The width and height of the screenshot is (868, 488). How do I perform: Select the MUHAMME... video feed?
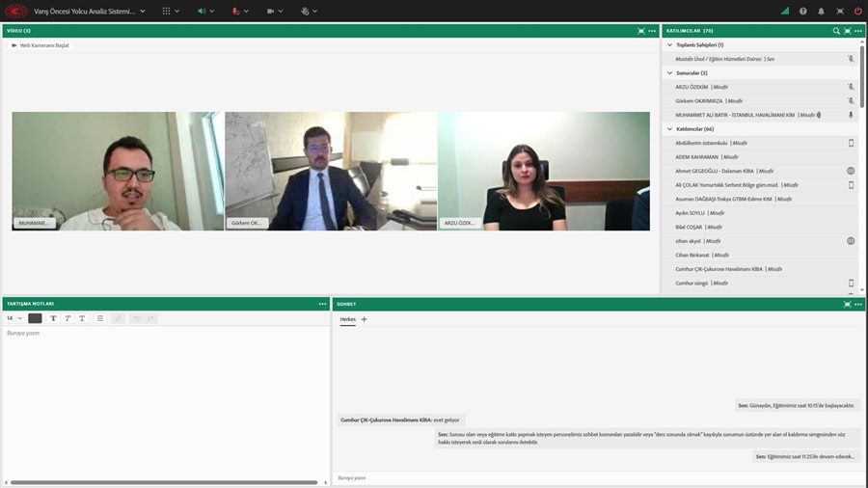coord(118,171)
